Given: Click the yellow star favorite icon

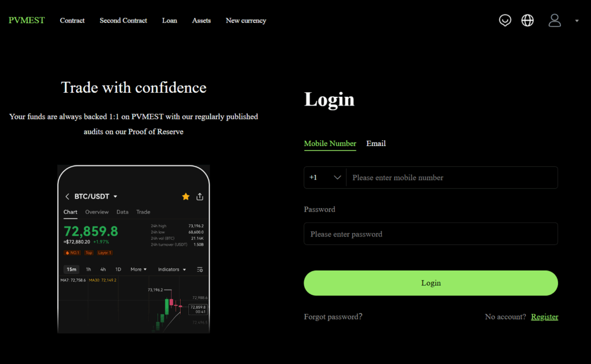Looking at the screenshot, I should [x=186, y=197].
